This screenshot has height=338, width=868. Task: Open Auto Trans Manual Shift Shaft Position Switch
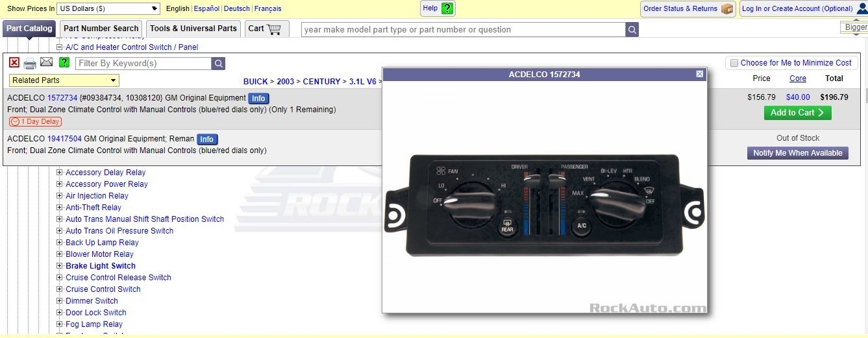tap(145, 219)
